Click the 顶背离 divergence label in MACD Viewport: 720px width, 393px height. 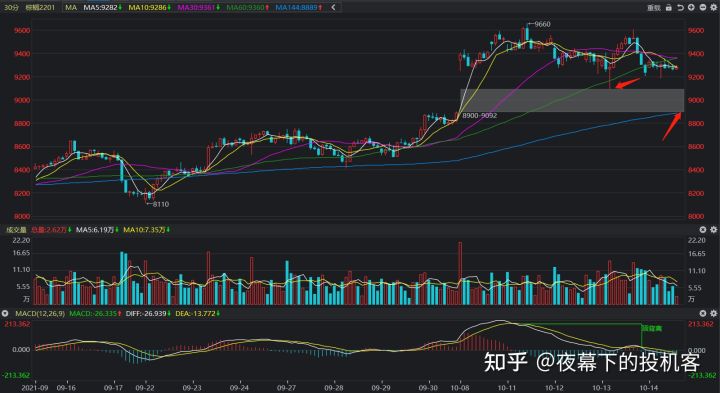pyautogui.click(x=652, y=329)
